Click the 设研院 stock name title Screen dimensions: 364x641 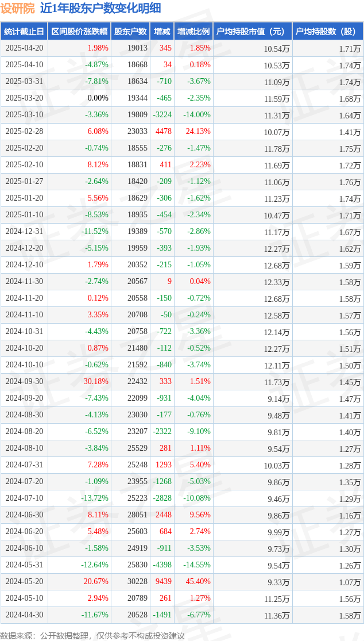coord(18,8)
